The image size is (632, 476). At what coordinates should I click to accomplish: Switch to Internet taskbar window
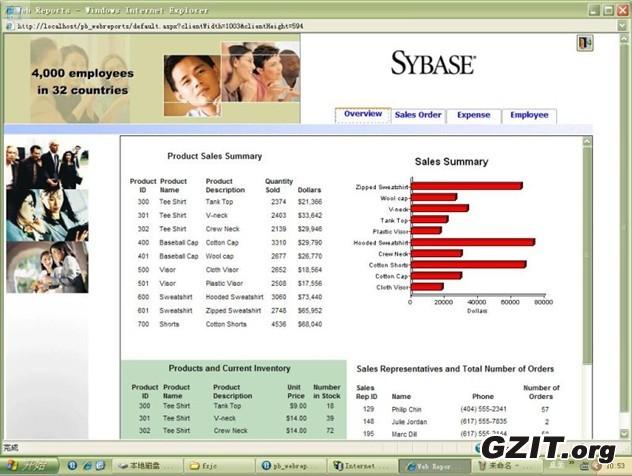click(362, 466)
